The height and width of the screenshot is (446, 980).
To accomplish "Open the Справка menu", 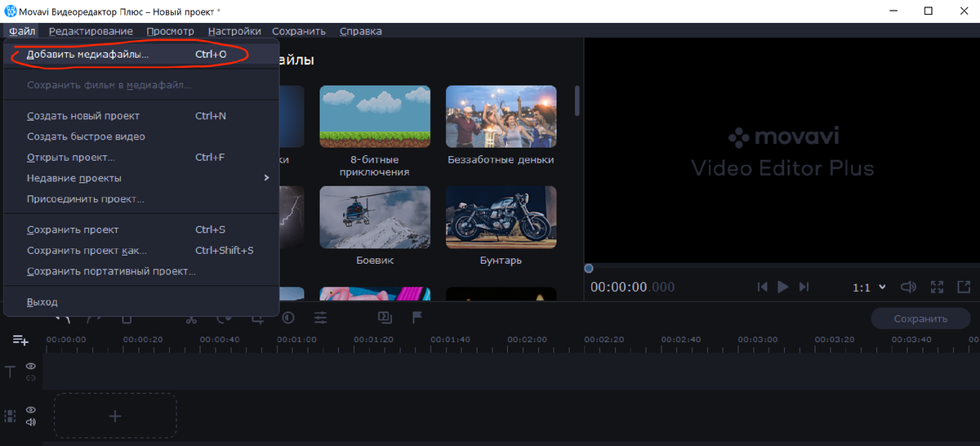I will coord(360,31).
